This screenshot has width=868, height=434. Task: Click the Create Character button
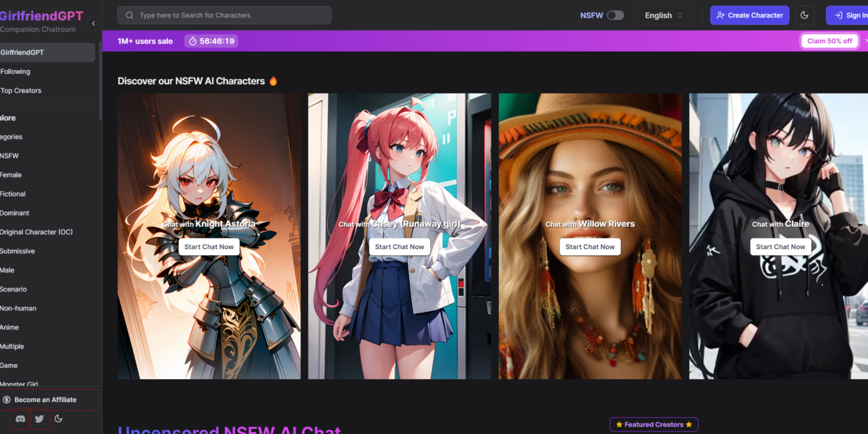point(749,15)
